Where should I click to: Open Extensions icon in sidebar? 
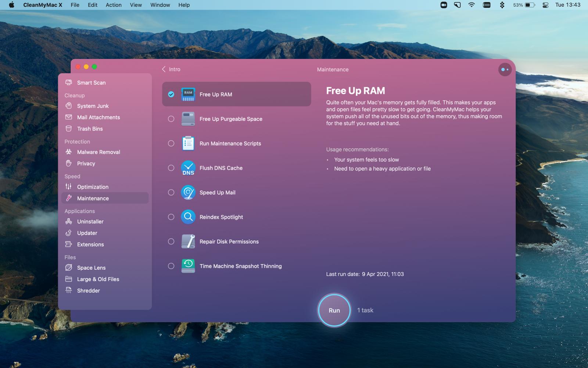[69, 244]
